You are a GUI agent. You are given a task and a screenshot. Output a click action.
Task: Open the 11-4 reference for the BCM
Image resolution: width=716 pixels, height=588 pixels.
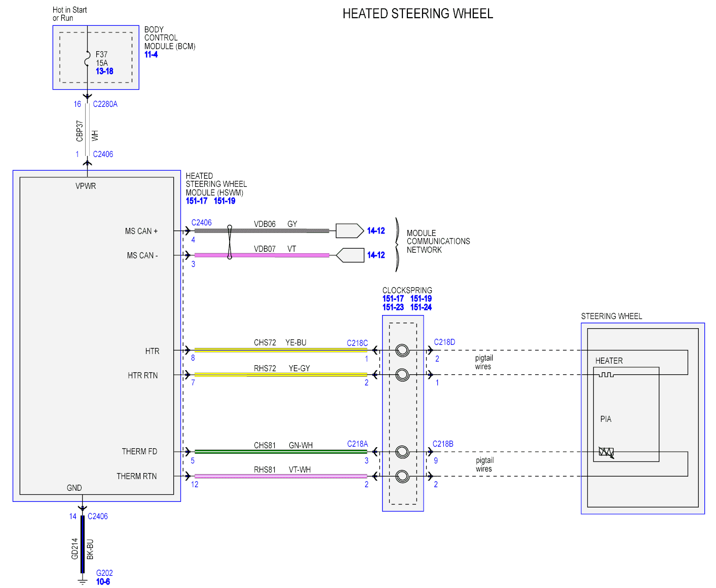click(x=151, y=55)
